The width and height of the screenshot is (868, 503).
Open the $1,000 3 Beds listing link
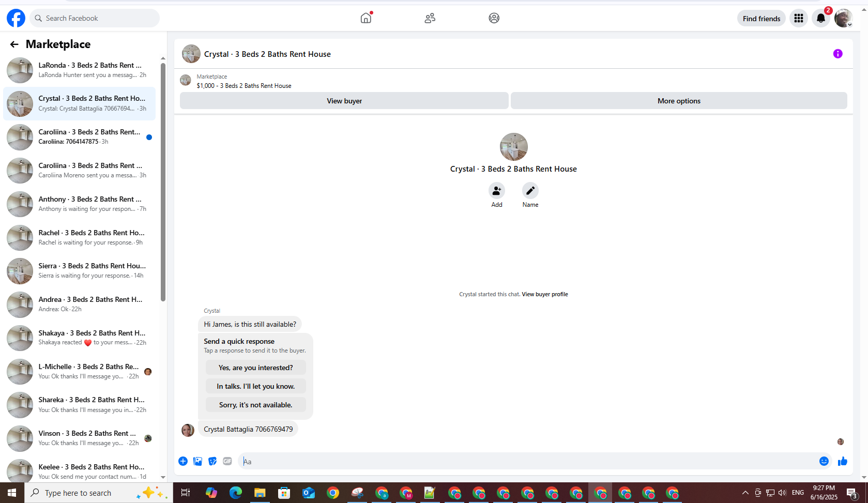tap(244, 86)
